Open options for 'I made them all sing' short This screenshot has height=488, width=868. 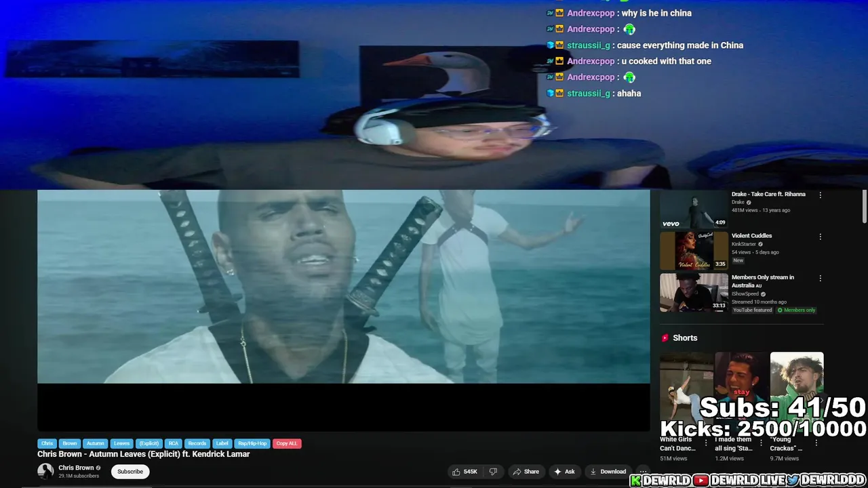tap(761, 443)
